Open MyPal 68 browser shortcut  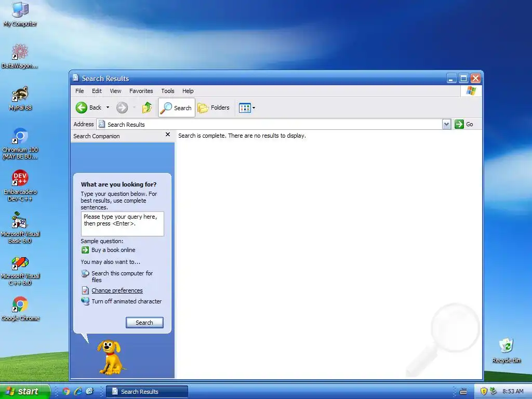click(x=20, y=98)
